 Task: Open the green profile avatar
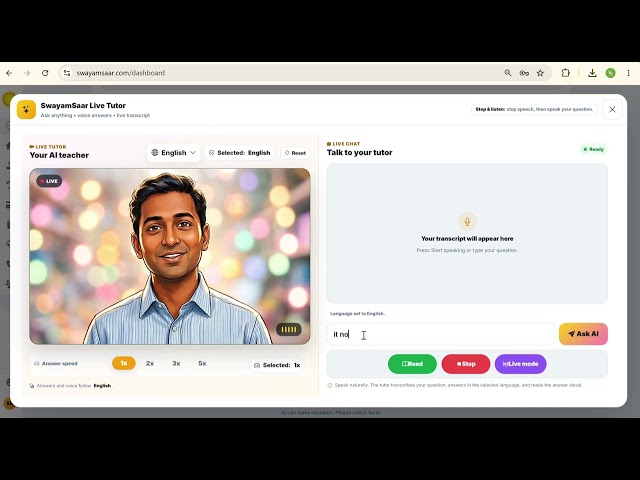point(611,73)
